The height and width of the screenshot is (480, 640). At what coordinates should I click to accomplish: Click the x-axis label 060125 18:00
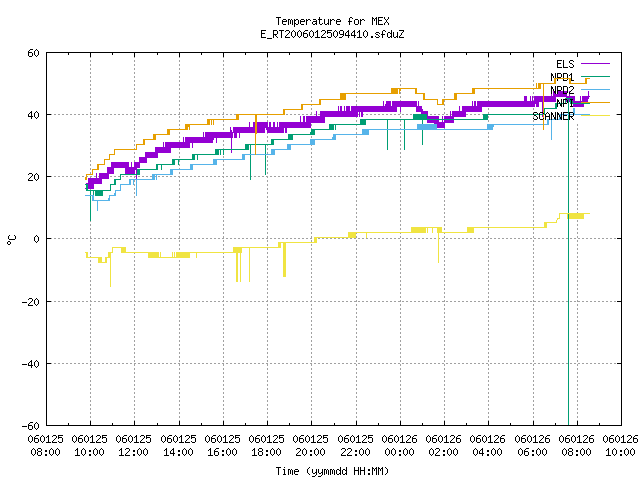(x=267, y=446)
